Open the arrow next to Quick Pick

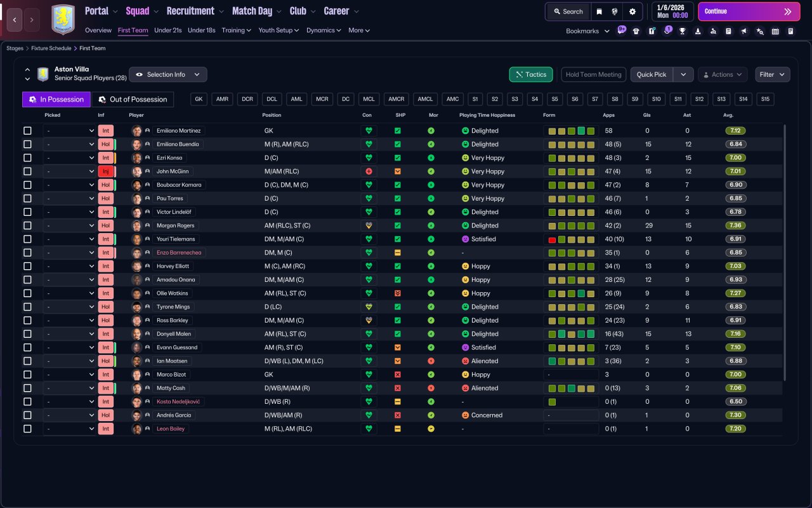683,74
